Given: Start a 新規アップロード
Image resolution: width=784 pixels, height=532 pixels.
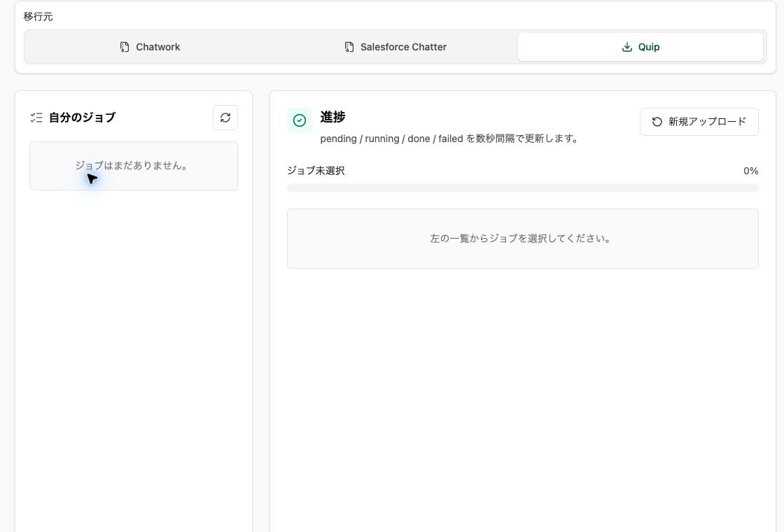Looking at the screenshot, I should pyautogui.click(x=699, y=122).
